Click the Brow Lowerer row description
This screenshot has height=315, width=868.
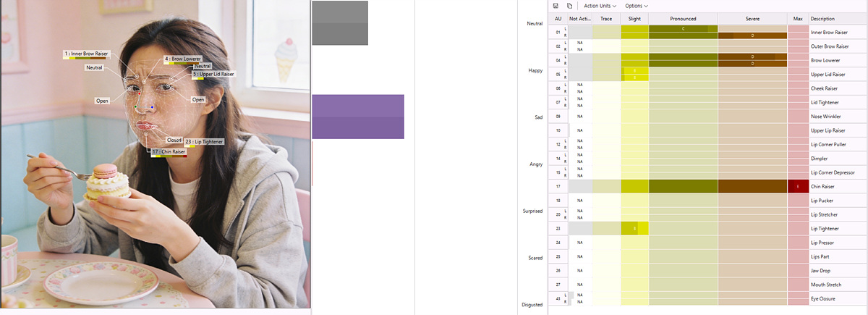tap(827, 61)
